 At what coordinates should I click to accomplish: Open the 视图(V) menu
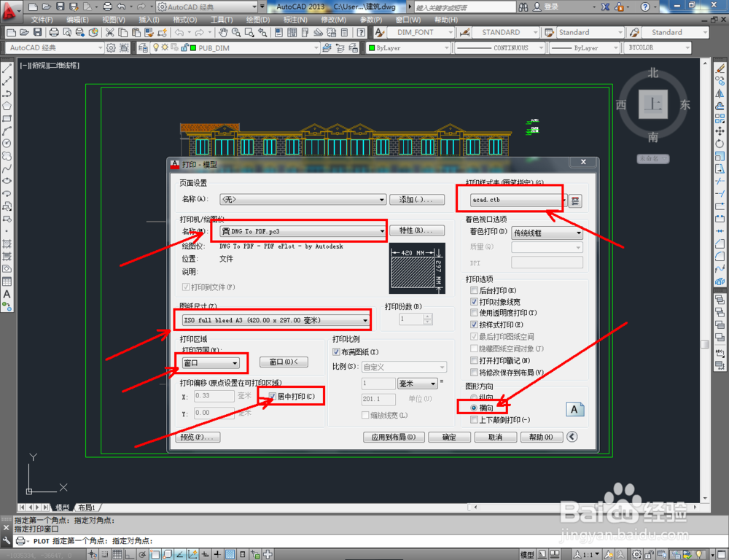[x=114, y=20]
